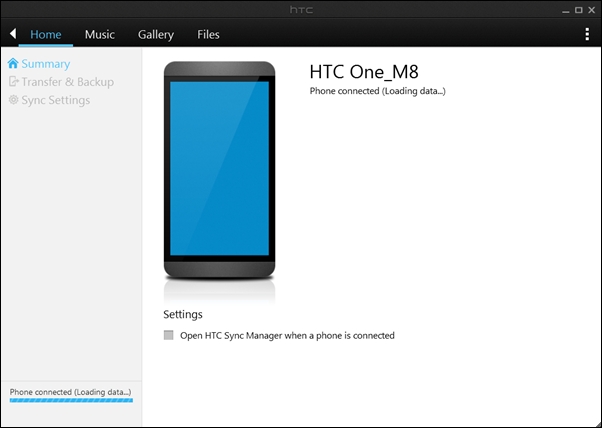Select Summary in the sidebar
Image resolution: width=602 pixels, height=428 pixels.
click(x=46, y=64)
